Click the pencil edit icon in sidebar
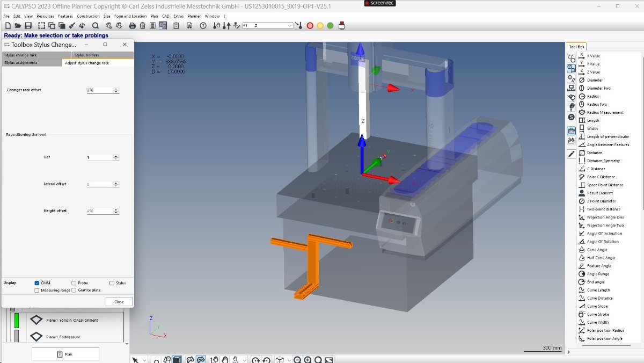644x363 pixels. click(x=571, y=154)
